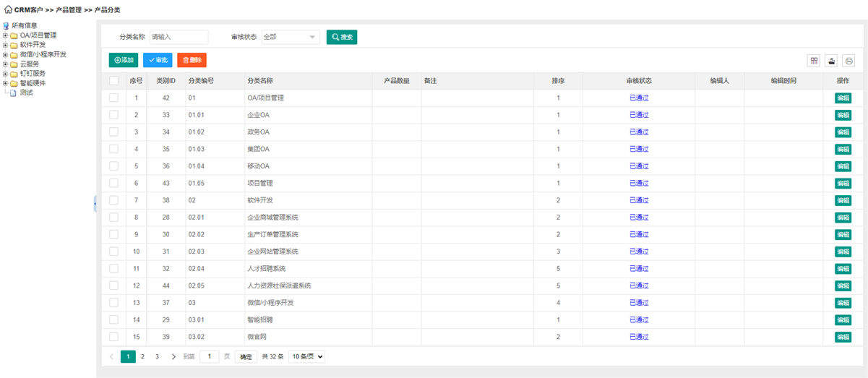Expand the 软件开发 tree node
The width and height of the screenshot is (868, 378).
click(x=5, y=45)
